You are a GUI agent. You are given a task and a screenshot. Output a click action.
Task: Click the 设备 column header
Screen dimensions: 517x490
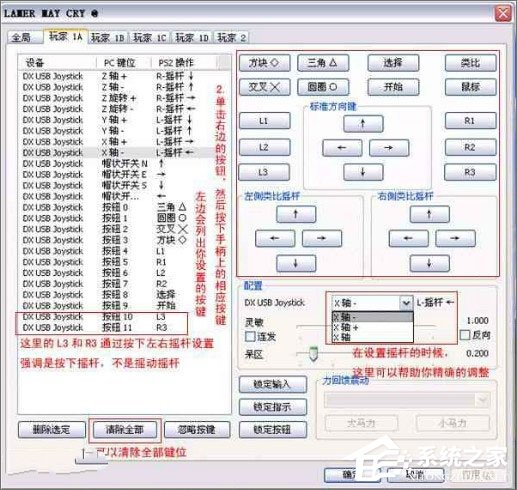[57, 62]
